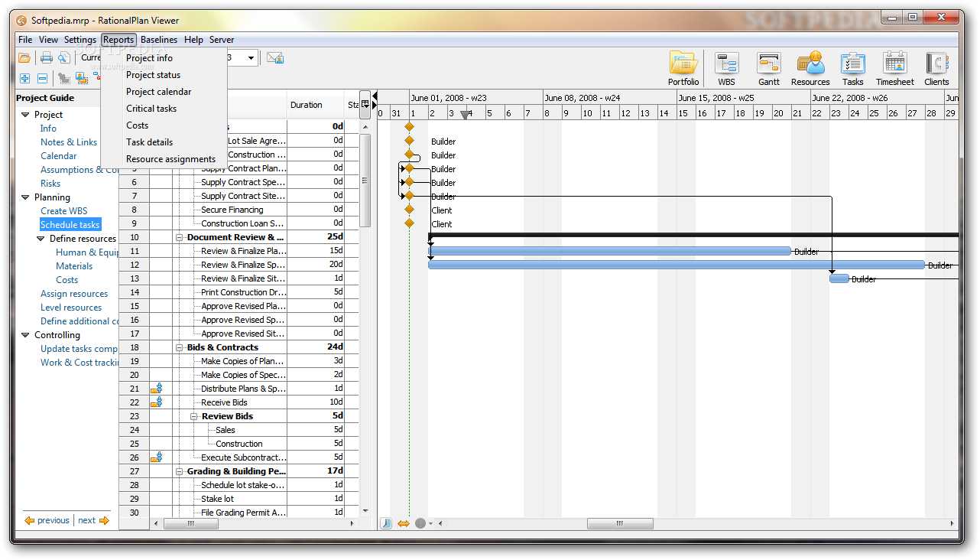The width and height of the screenshot is (980, 560).
Task: Click the blue minus collapse-all icon
Action: pos(43,78)
